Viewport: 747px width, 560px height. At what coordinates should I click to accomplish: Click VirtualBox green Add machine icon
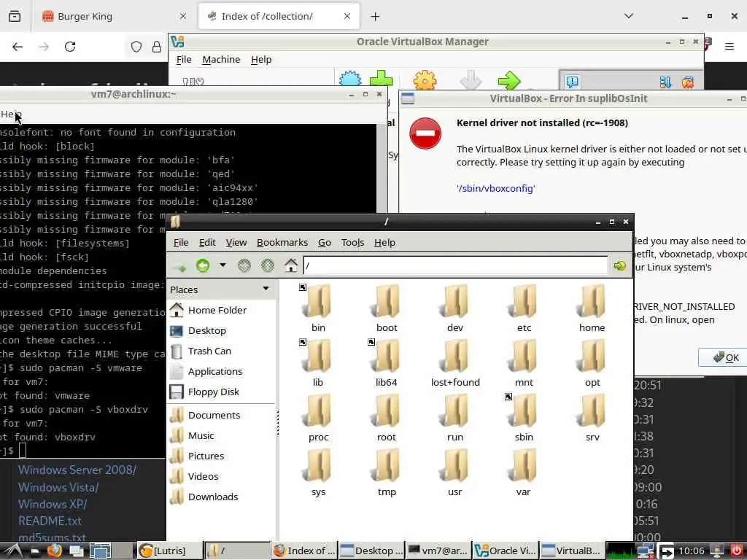[381, 79]
